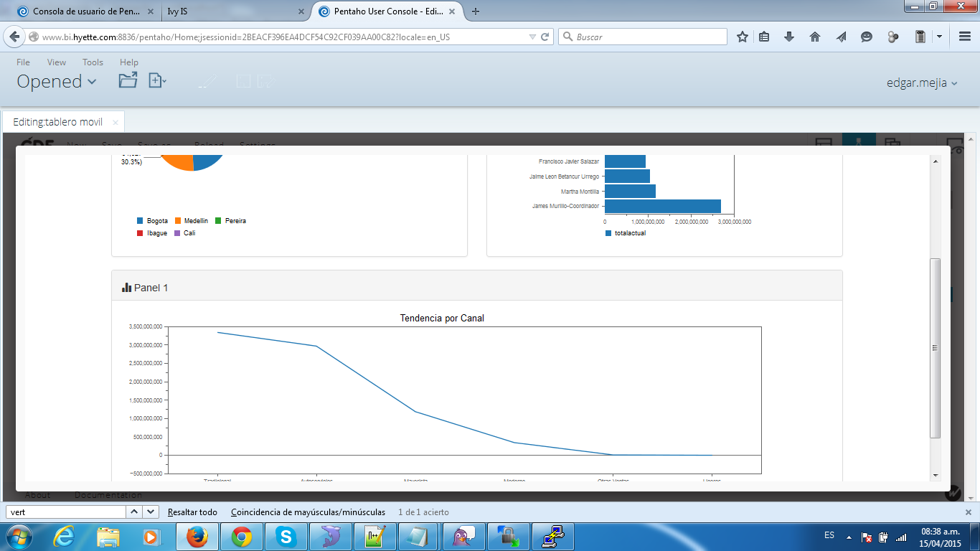Screen dimensions: 980x551
Task: Click the browser URL address field
Action: pos(280,37)
